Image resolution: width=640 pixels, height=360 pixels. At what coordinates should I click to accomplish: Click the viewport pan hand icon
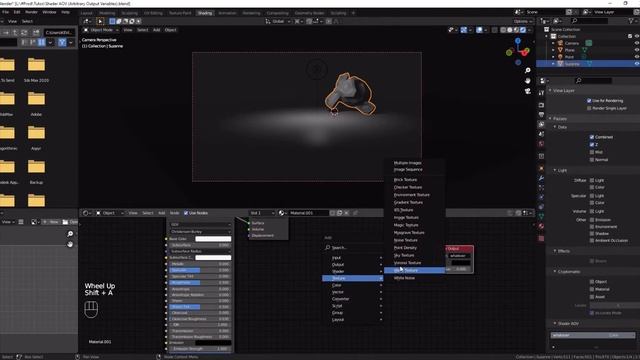point(527,81)
